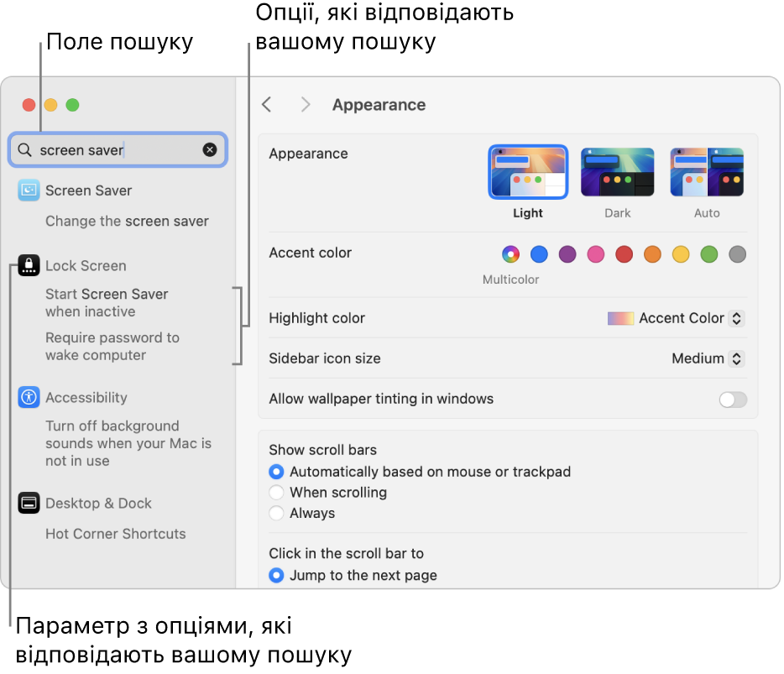Open the Desktop & Dock search result
784x674 pixels.
point(98,503)
